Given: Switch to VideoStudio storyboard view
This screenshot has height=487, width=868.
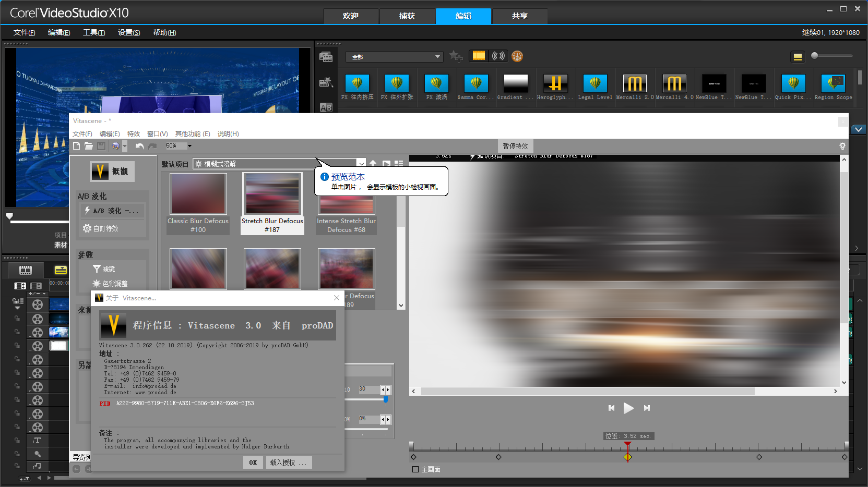Looking at the screenshot, I should coord(26,270).
